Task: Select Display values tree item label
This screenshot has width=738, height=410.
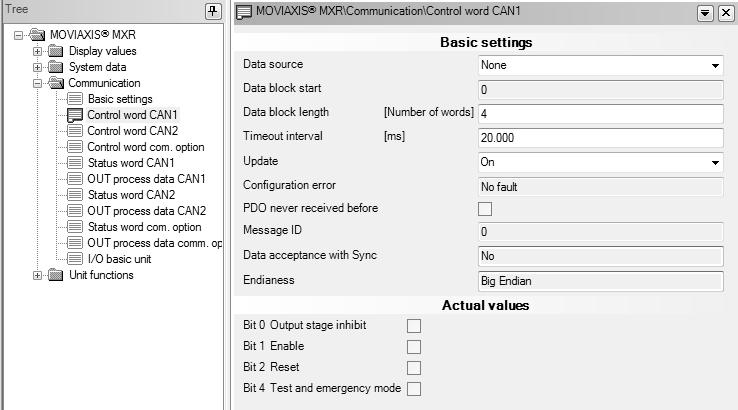Action: (103, 51)
